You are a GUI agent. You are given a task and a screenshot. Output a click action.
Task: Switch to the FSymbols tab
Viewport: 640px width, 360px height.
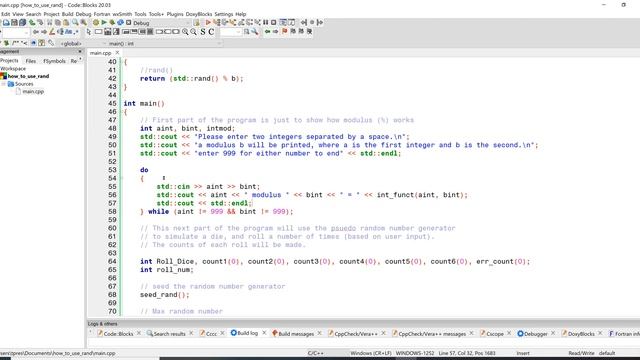tap(54, 61)
